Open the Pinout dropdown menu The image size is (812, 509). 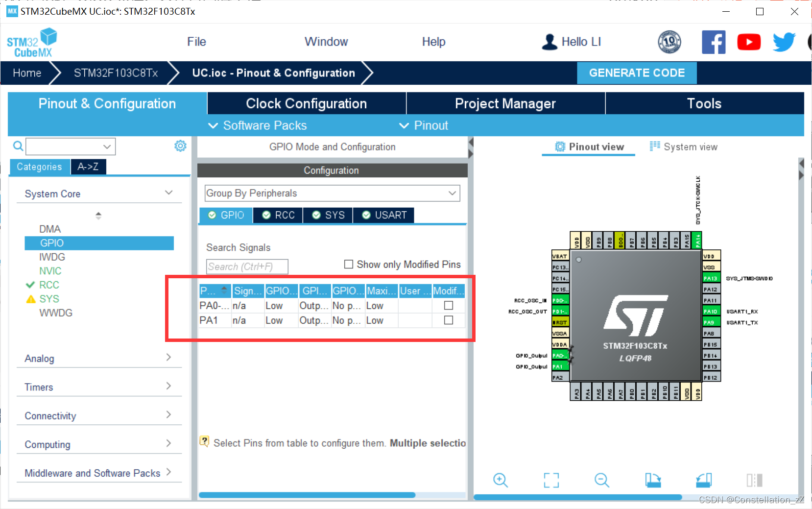point(424,125)
